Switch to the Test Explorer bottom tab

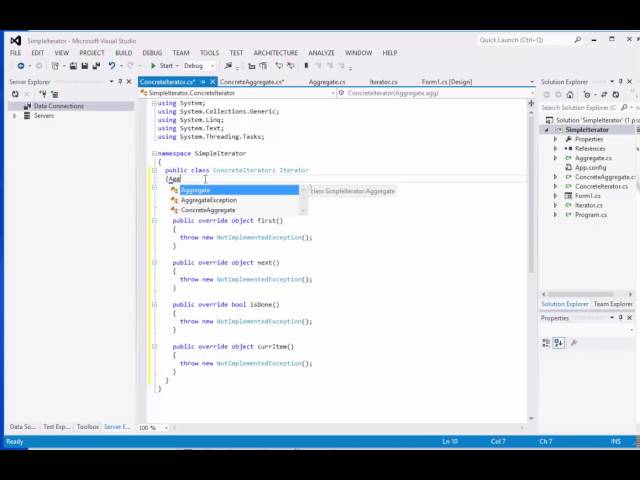pyautogui.click(x=56, y=427)
